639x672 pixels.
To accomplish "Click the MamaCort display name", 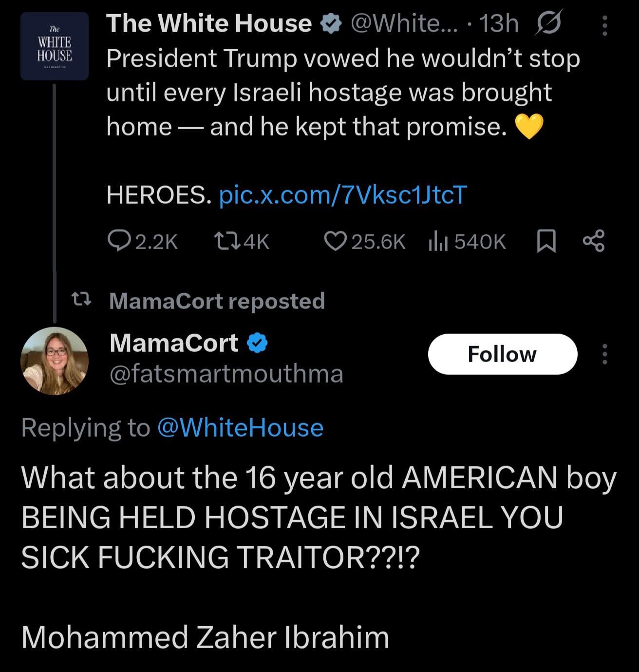I will (174, 343).
